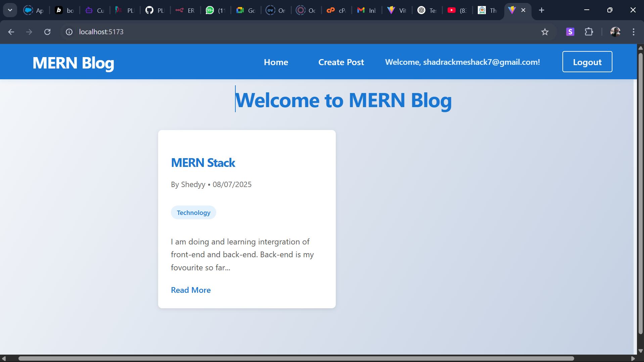
Task: Click the Chrome profile avatar
Action: pos(615,32)
